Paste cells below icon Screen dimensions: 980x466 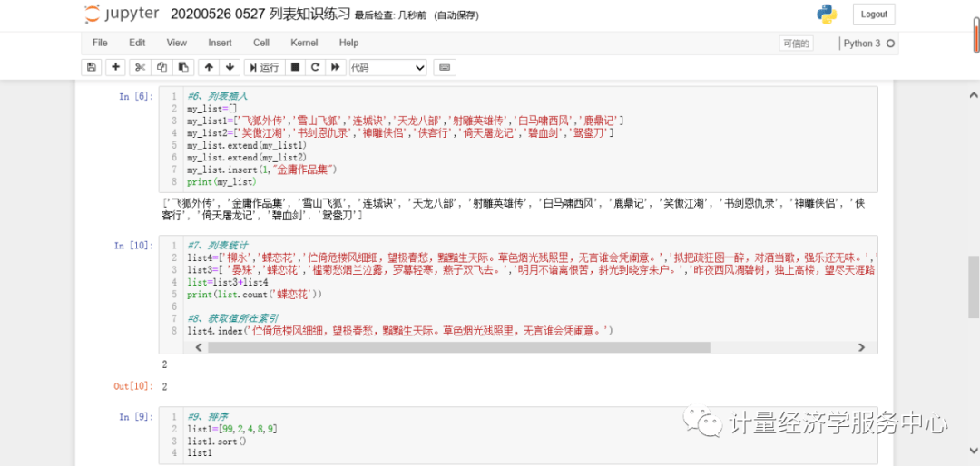pyautogui.click(x=183, y=67)
